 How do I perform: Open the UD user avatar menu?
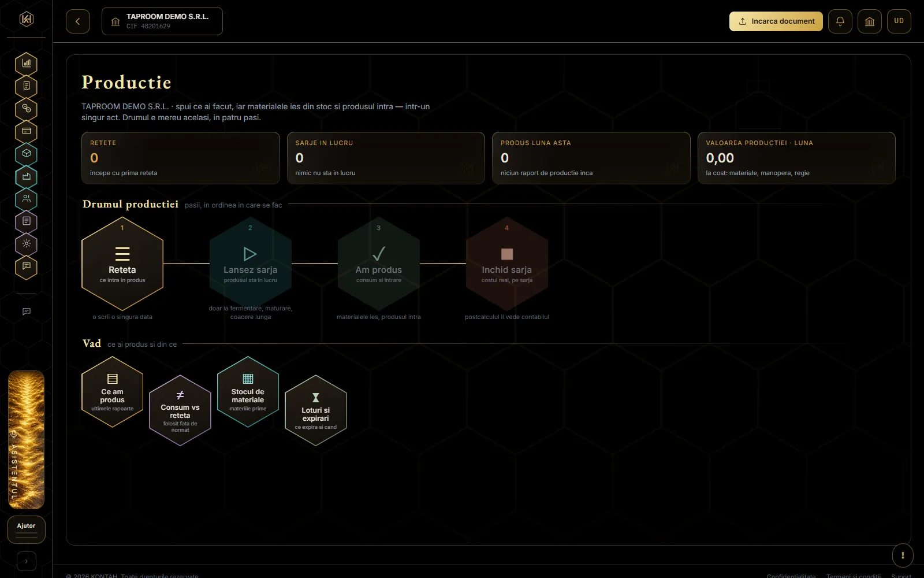point(899,21)
